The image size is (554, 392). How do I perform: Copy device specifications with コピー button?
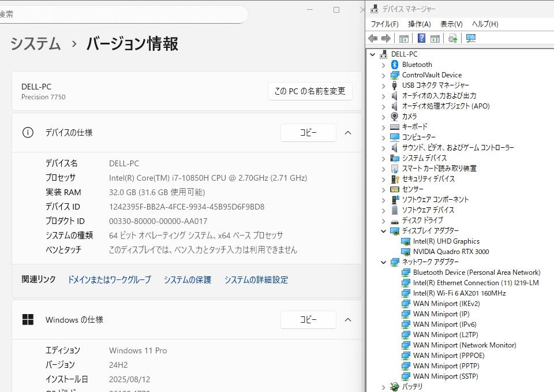308,133
